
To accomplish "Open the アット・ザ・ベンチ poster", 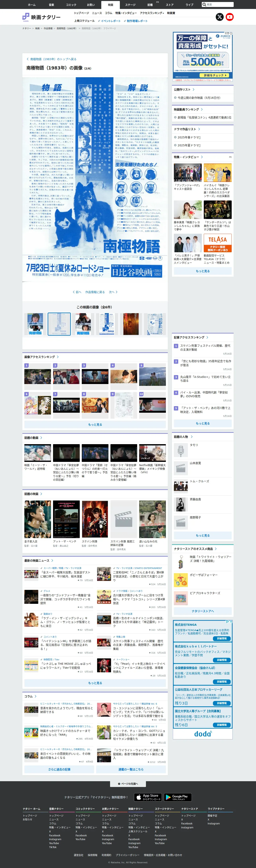I will tap(66, 519).
